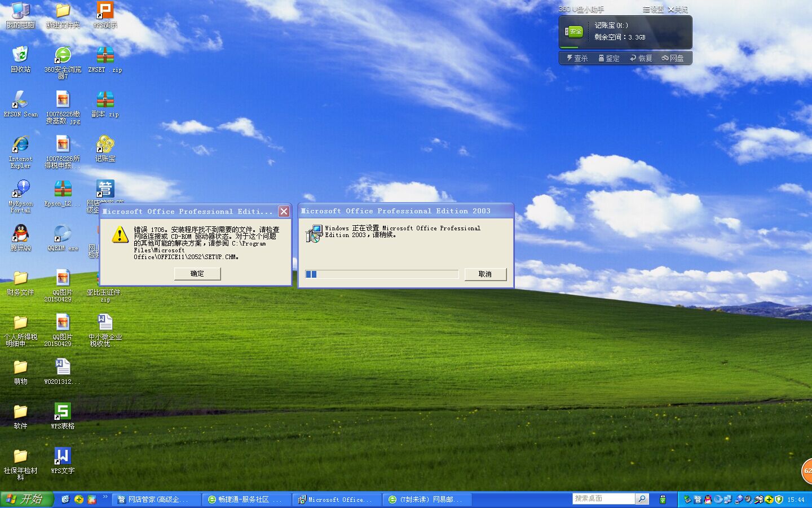Viewport: 812px width, 508px height.
Task: Click 取消 in the Office setup progress dialog
Action: point(485,274)
